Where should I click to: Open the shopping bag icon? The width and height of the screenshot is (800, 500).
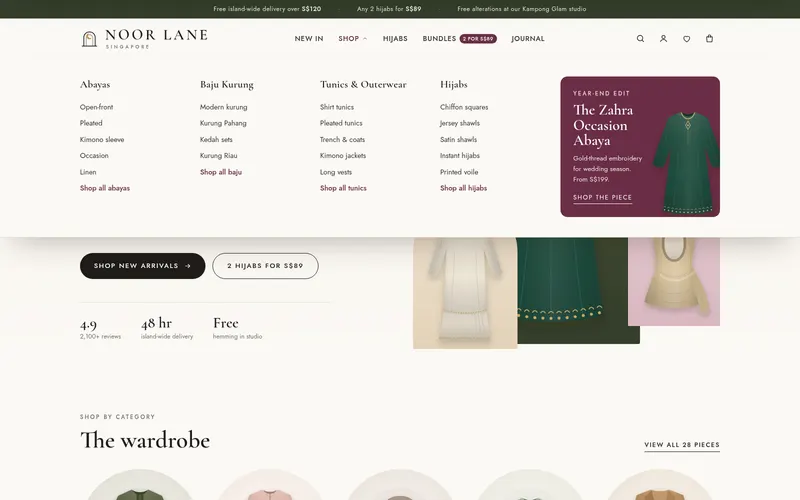tap(709, 38)
